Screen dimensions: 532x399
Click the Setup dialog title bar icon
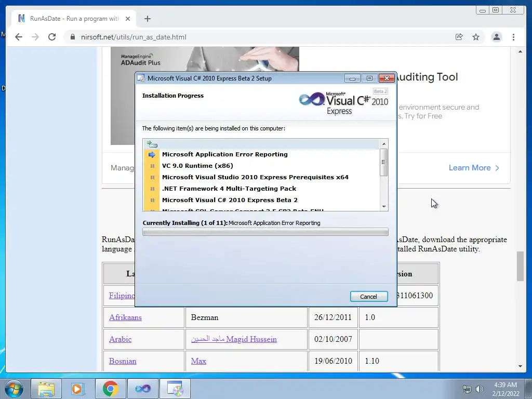tap(141, 78)
